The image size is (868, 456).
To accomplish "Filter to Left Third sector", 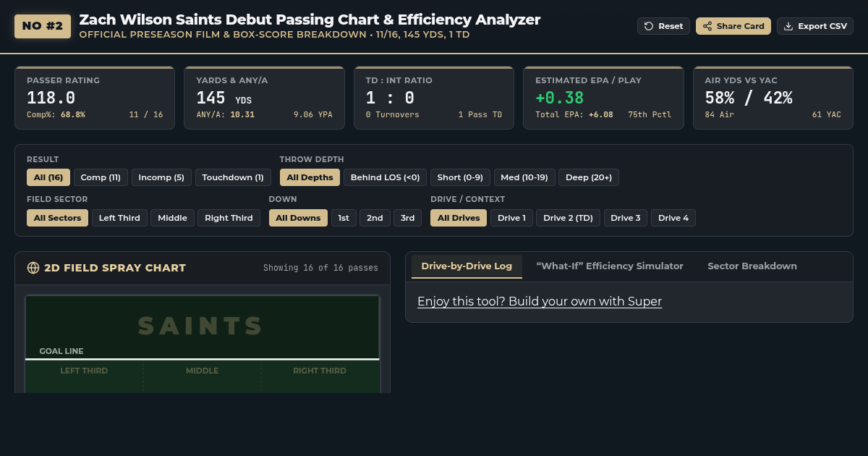I will (119, 218).
